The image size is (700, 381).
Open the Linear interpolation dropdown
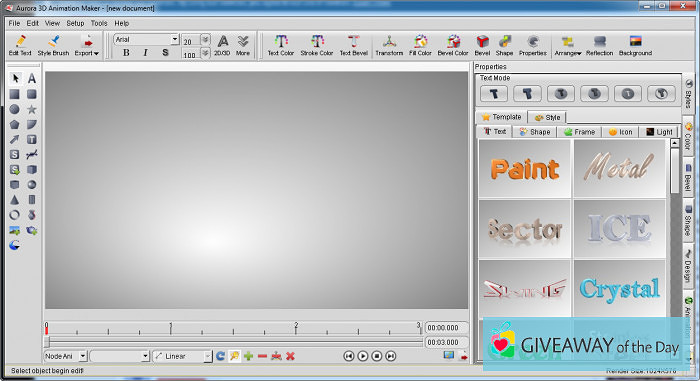182,356
